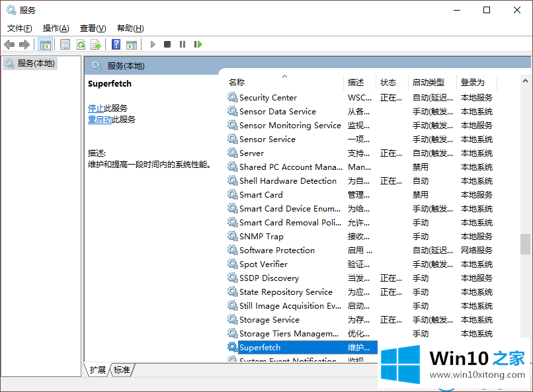The image size is (533, 392).
Task: Select the Sensor Monitoring Service row
Action: [x=360, y=126]
